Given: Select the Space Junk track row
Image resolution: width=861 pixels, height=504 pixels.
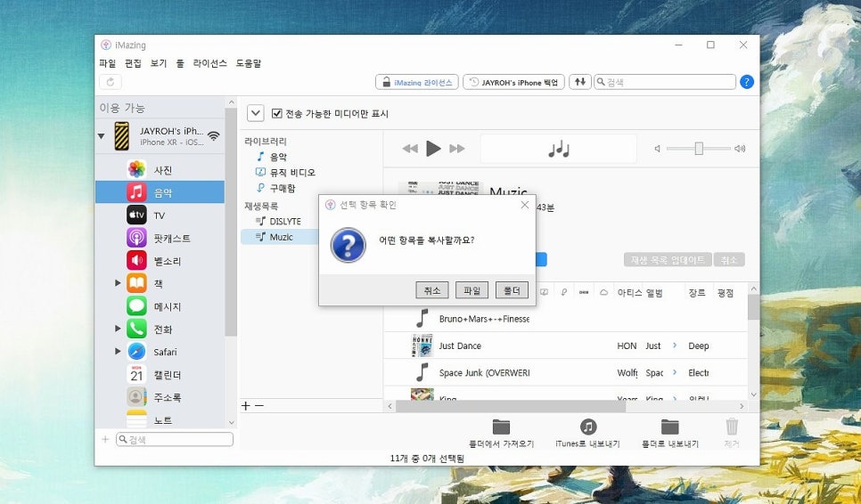Looking at the screenshot, I should coord(566,372).
